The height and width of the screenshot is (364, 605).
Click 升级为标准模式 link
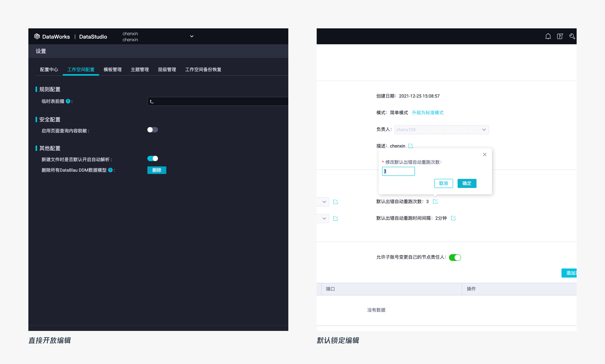point(428,113)
